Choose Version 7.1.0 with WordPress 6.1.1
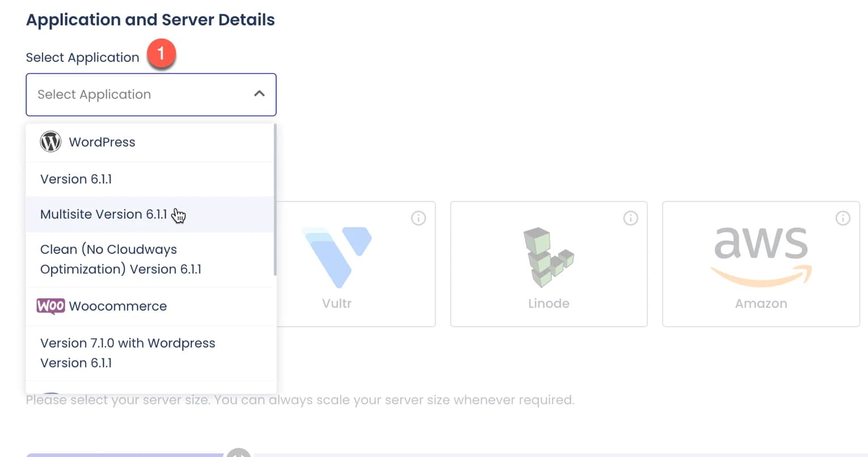Screen dimensions: 868x457 click(x=127, y=353)
